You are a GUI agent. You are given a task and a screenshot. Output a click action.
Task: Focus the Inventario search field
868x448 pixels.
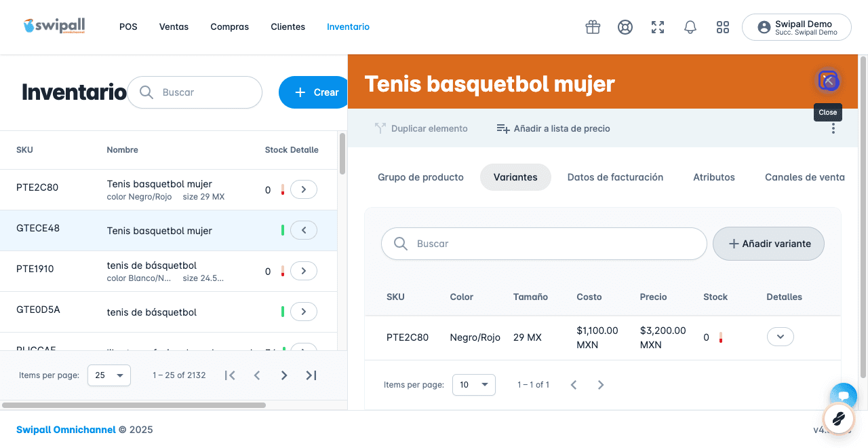(195, 92)
